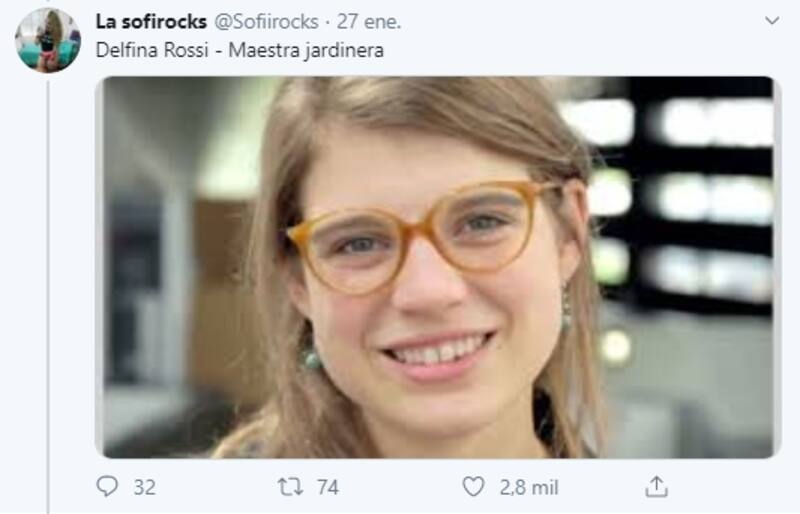Click the 2,8 mil likes count
This screenshot has width=800, height=514.
tap(529, 487)
